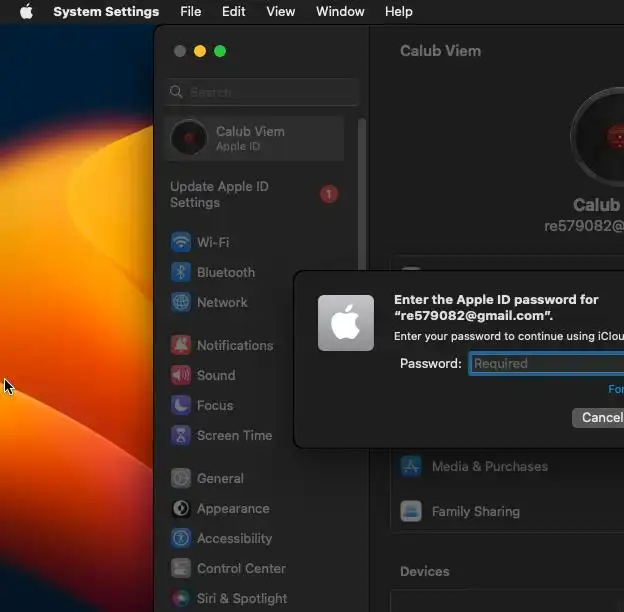
Task: Click the Appearance label
Action: point(233,509)
